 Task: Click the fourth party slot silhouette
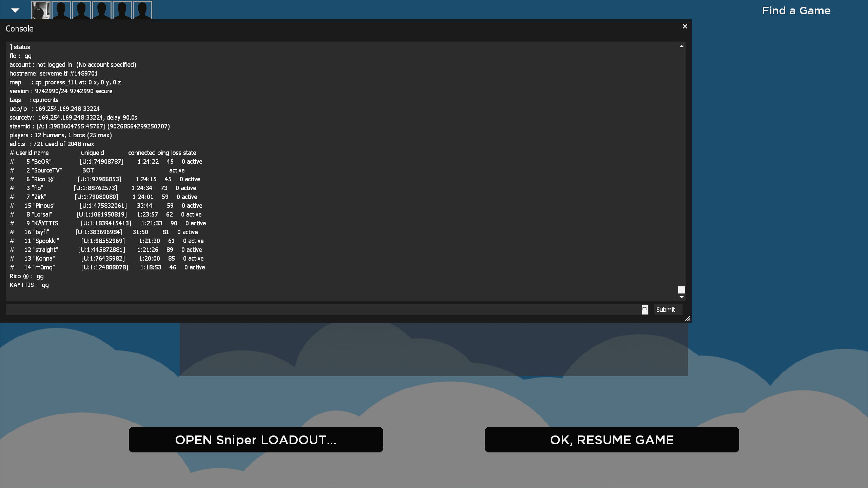click(102, 10)
